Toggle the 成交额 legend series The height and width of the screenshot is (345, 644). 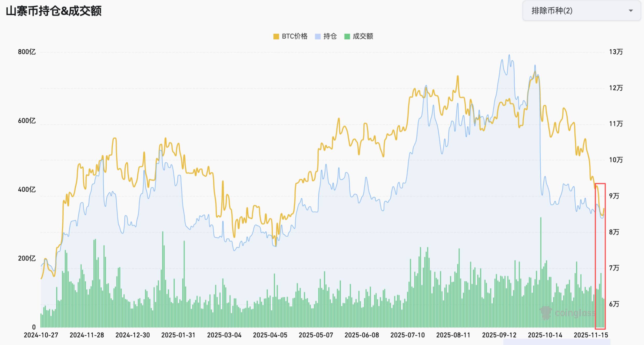[363, 36]
